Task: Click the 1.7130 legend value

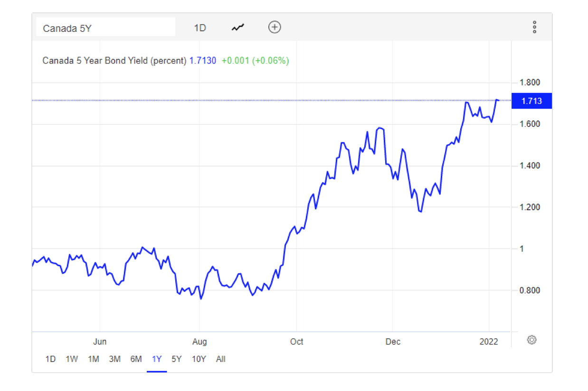Action: tap(203, 61)
